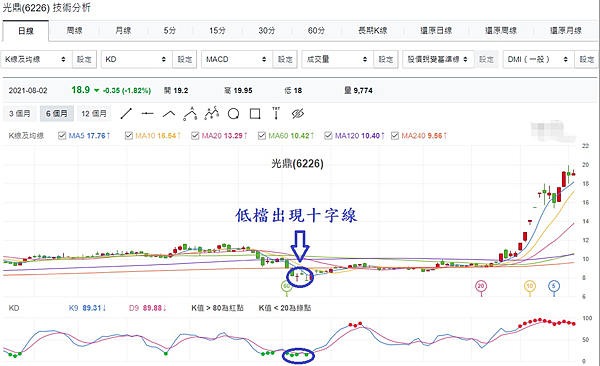The image size is (600, 366).
Task: Click 設定 next to 股價與變基準線 dropdown
Action: (486, 59)
